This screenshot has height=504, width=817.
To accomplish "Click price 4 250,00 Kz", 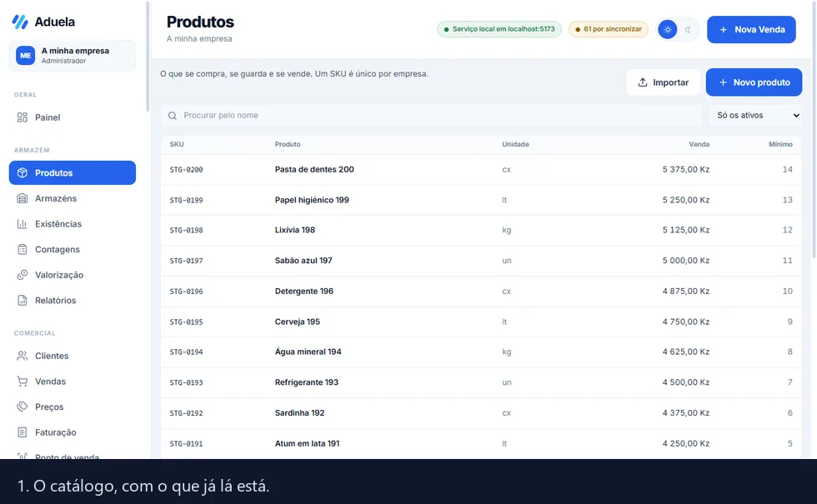I will (685, 443).
